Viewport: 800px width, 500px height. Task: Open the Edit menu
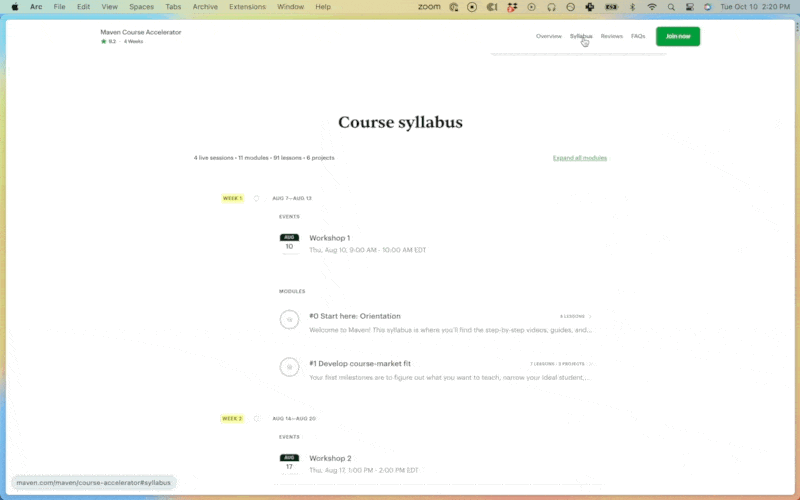click(x=83, y=7)
